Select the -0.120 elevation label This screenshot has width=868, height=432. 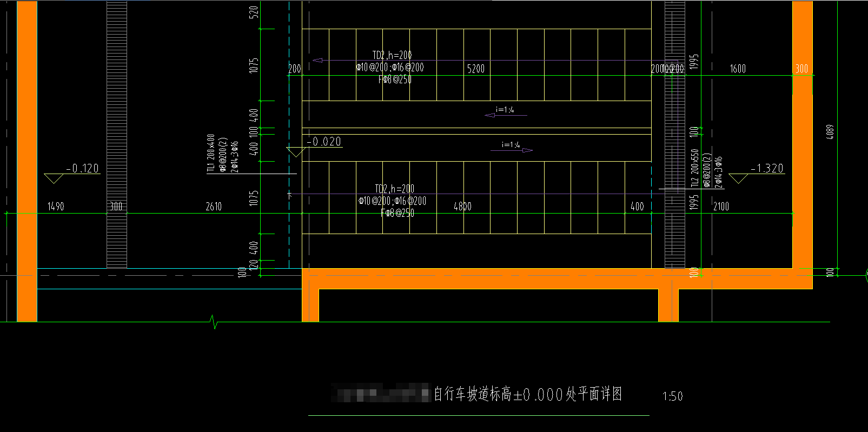(x=83, y=168)
